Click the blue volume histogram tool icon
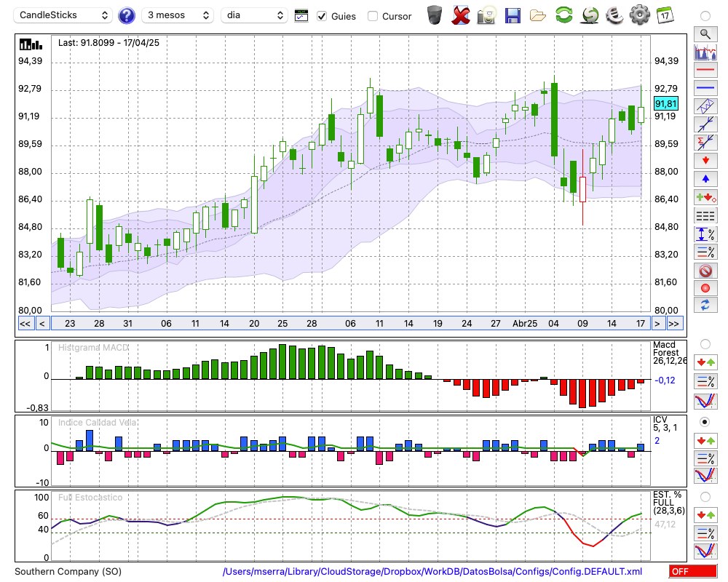 [705, 52]
